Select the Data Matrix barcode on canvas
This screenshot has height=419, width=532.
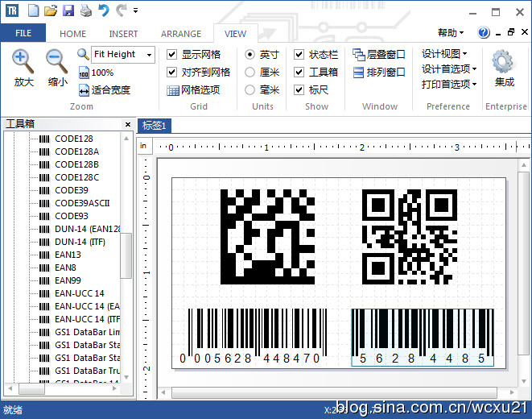coord(268,237)
